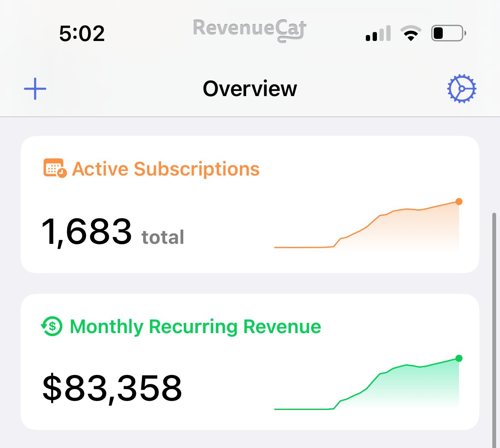Screen dimensions: 500x448
Task: Tap the Wi-Fi status icon
Action: (x=411, y=33)
